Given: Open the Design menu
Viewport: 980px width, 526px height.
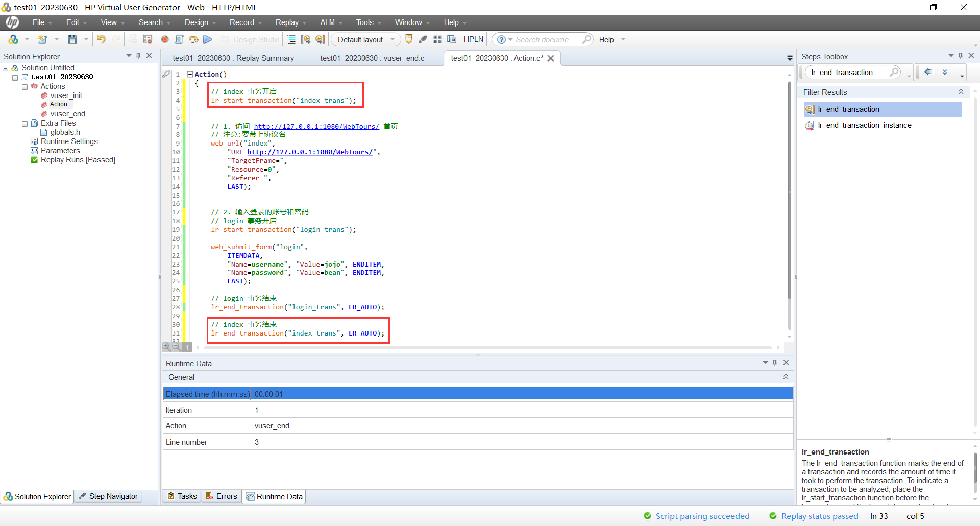Looking at the screenshot, I should [200, 22].
